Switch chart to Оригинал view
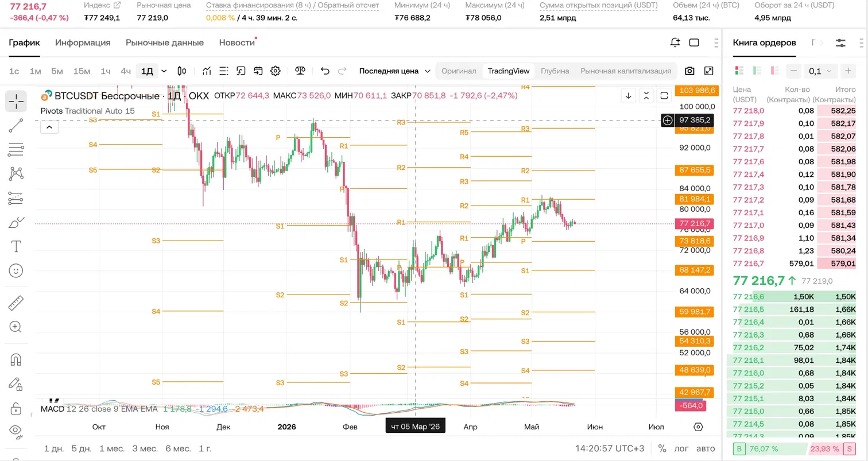The height and width of the screenshot is (461, 868). [459, 71]
